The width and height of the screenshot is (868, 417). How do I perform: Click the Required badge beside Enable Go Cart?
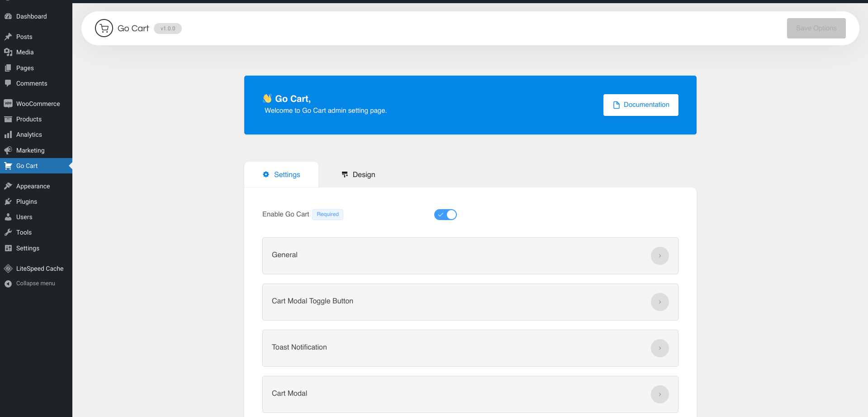click(328, 214)
